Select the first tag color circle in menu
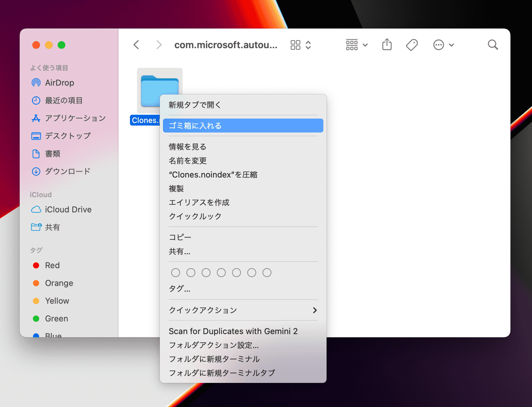The image size is (532, 407). [x=175, y=273]
